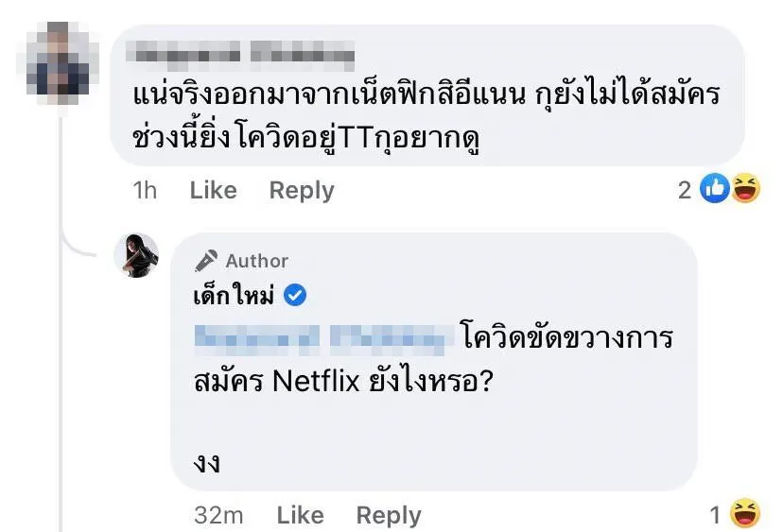
Task: Like the top comment posted 1h ago
Action: (x=213, y=190)
